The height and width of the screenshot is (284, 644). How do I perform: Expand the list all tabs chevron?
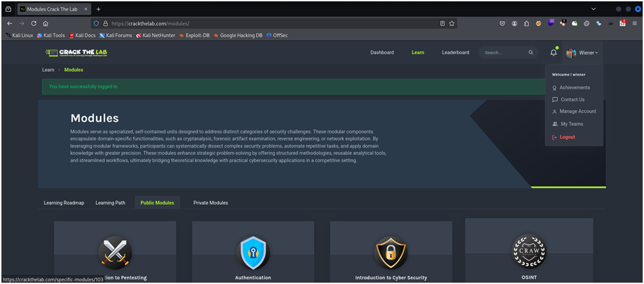(593, 9)
